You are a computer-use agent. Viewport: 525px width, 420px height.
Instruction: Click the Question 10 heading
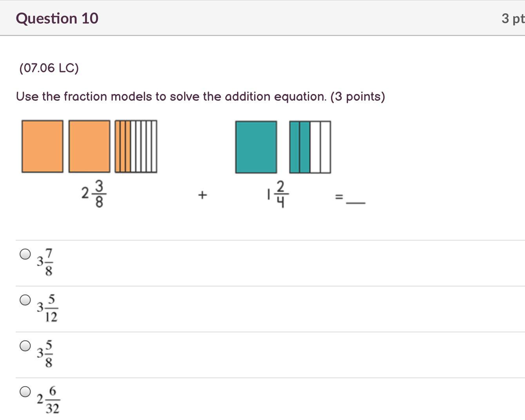(57, 18)
